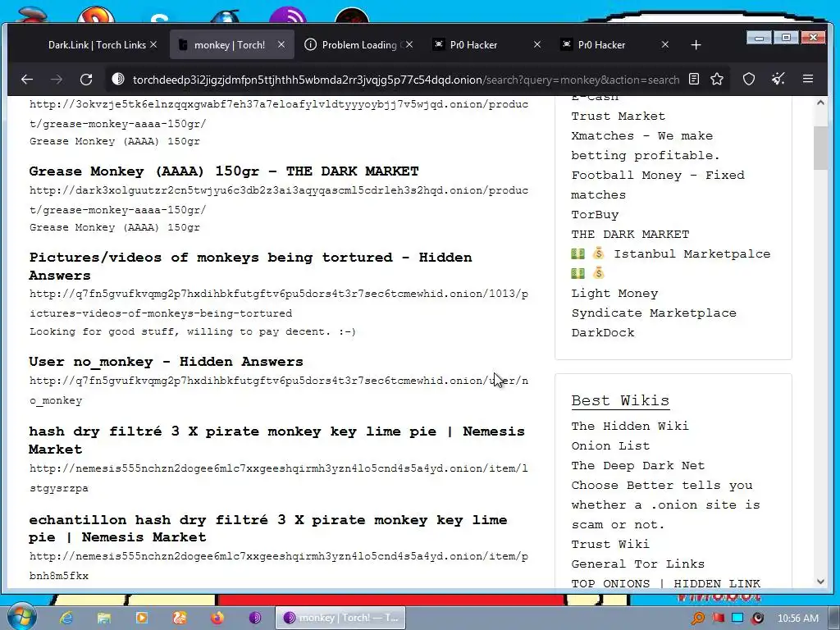Open echantillon hash dry Nemesis Market result
Viewport: 840px width, 630px height.
point(268,528)
